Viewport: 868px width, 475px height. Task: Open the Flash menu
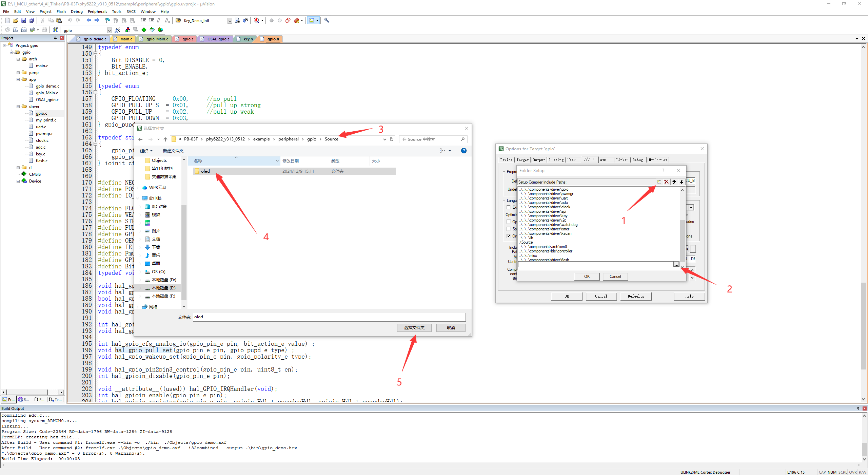click(61, 12)
